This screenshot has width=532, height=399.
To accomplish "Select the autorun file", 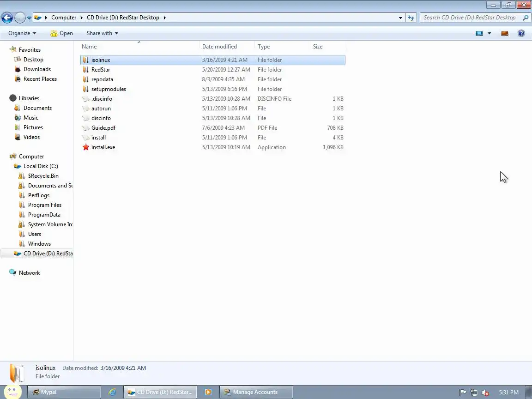I will coord(213,109).
